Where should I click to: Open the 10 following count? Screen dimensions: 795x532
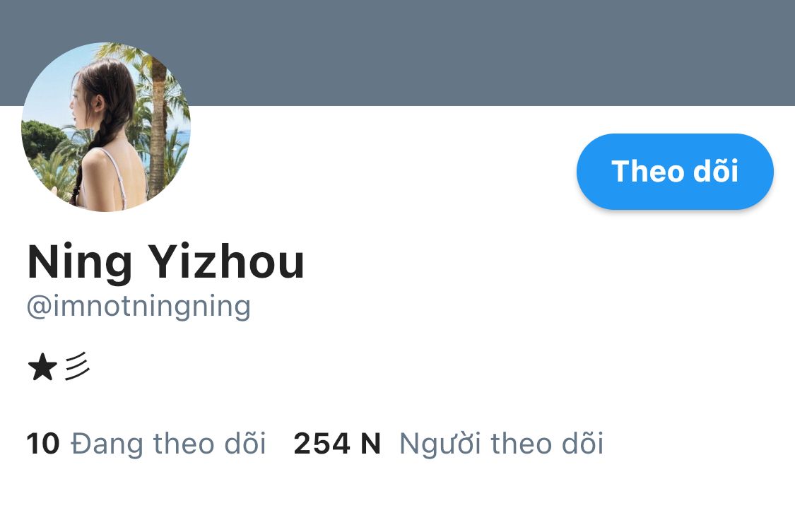click(43, 444)
